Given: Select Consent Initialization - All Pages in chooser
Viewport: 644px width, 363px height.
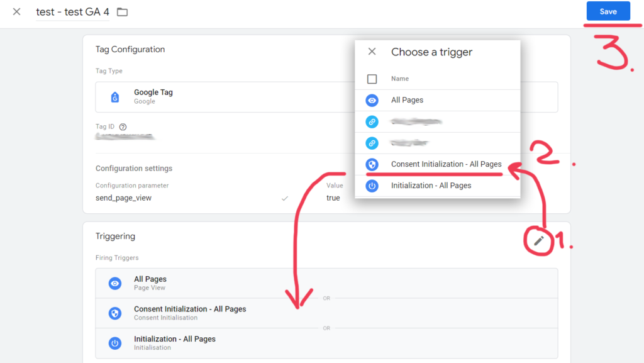Looking at the screenshot, I should 446,164.
